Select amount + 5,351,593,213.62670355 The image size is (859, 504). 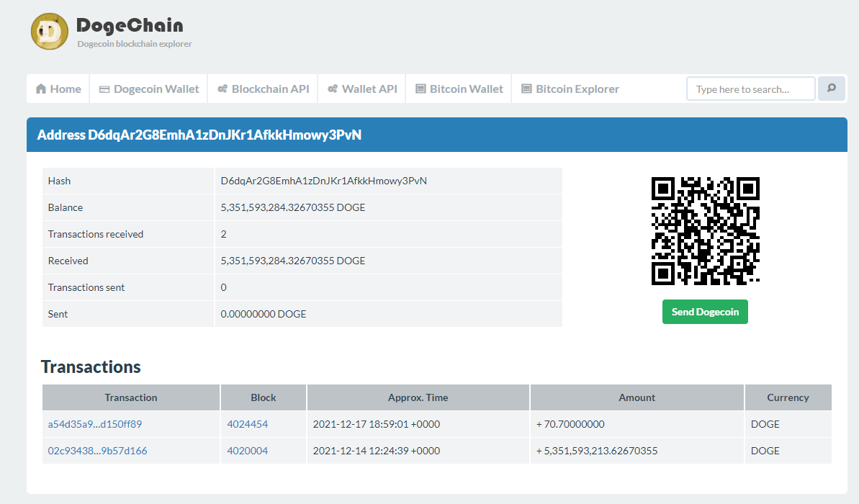(597, 451)
